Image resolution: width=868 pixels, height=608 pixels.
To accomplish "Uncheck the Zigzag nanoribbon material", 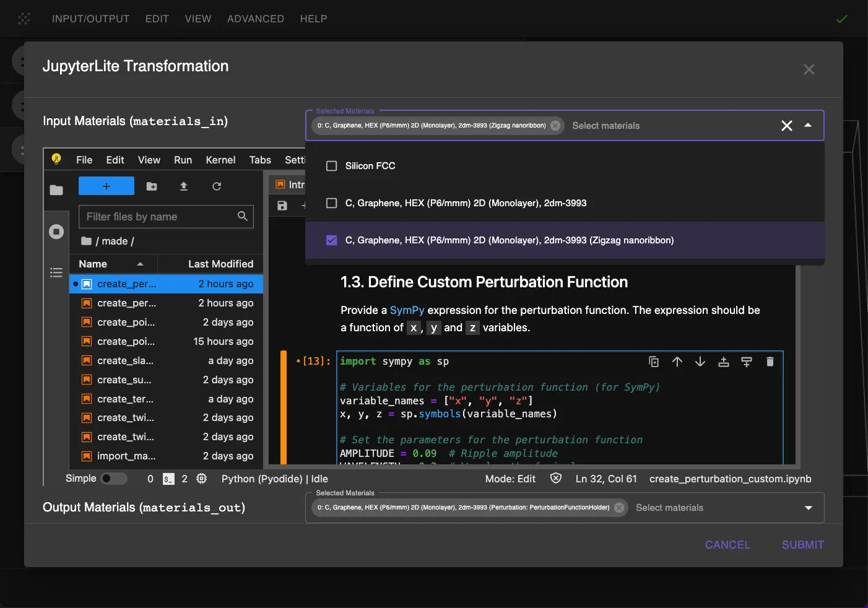I will click(x=331, y=240).
